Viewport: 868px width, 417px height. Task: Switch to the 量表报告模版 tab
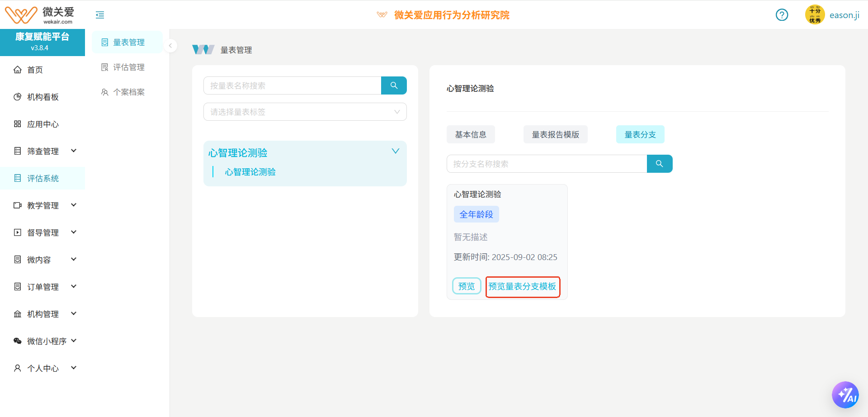pos(555,134)
